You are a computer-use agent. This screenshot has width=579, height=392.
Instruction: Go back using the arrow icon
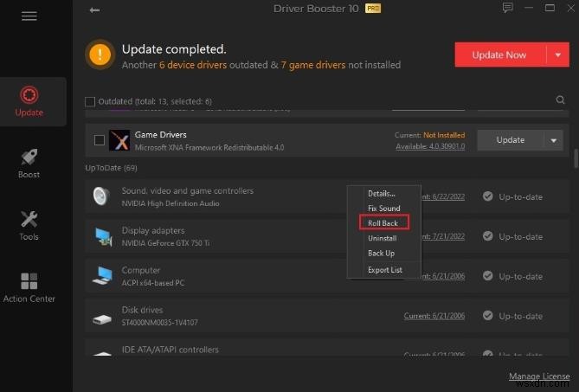click(x=94, y=10)
